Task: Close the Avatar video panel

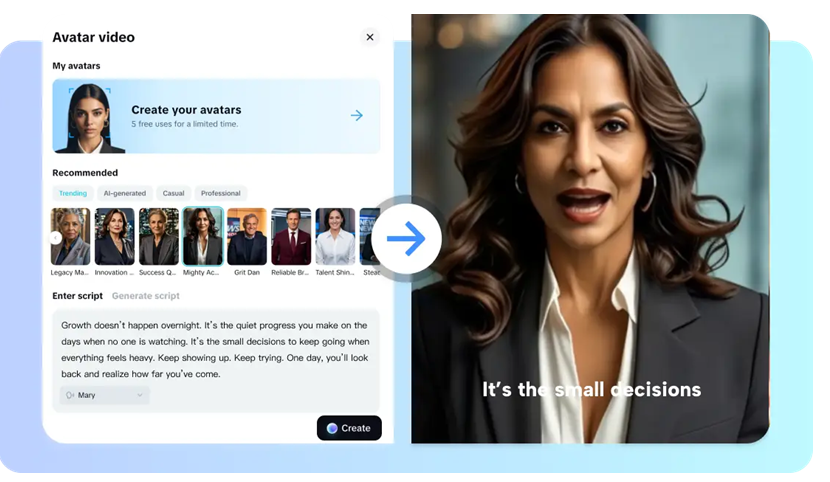Action: coord(369,37)
